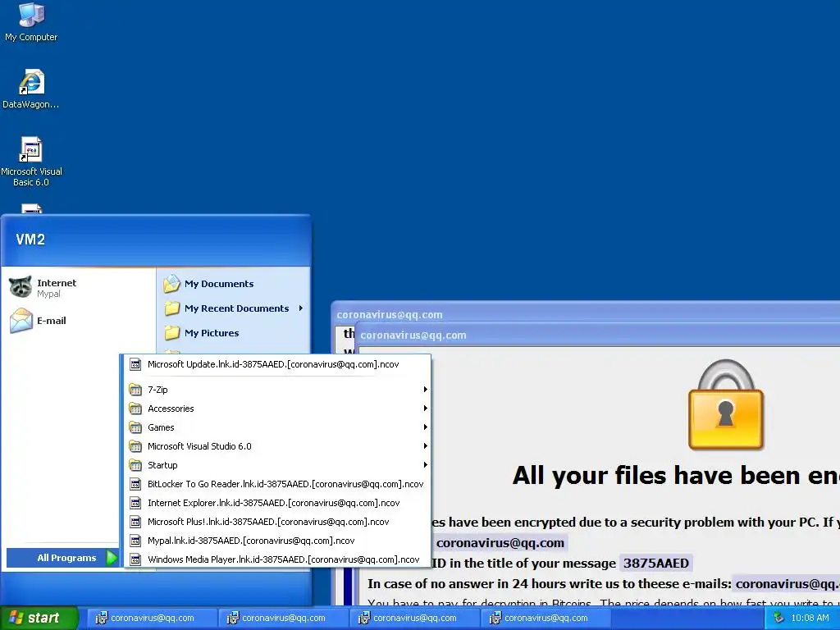This screenshot has height=630, width=840.
Task: Click the All Programs label
Action: point(66,558)
